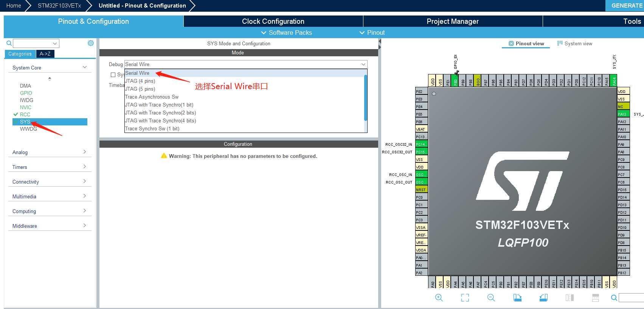Choose JTAG with Trace Synchro(1 bit)
The height and width of the screenshot is (309, 644).
tap(244, 105)
